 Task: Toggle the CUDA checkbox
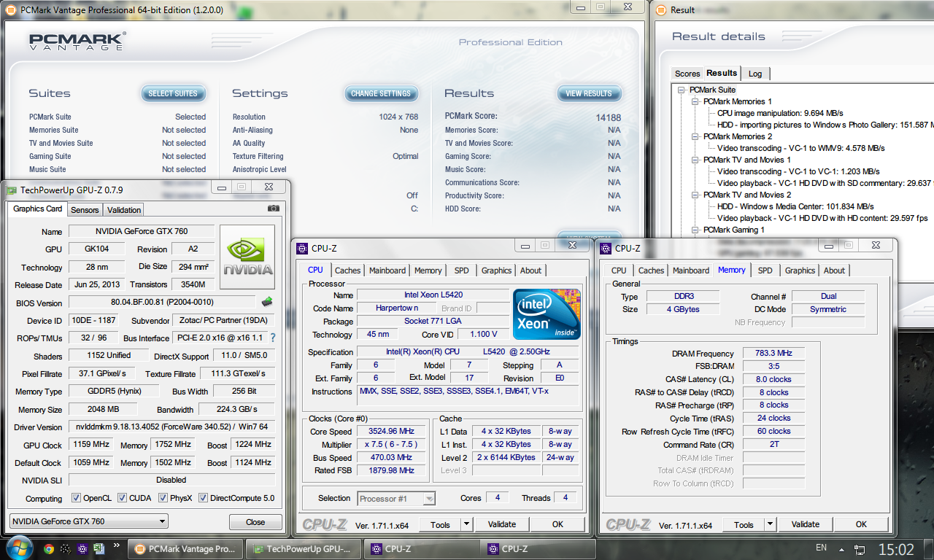pyautogui.click(x=121, y=498)
